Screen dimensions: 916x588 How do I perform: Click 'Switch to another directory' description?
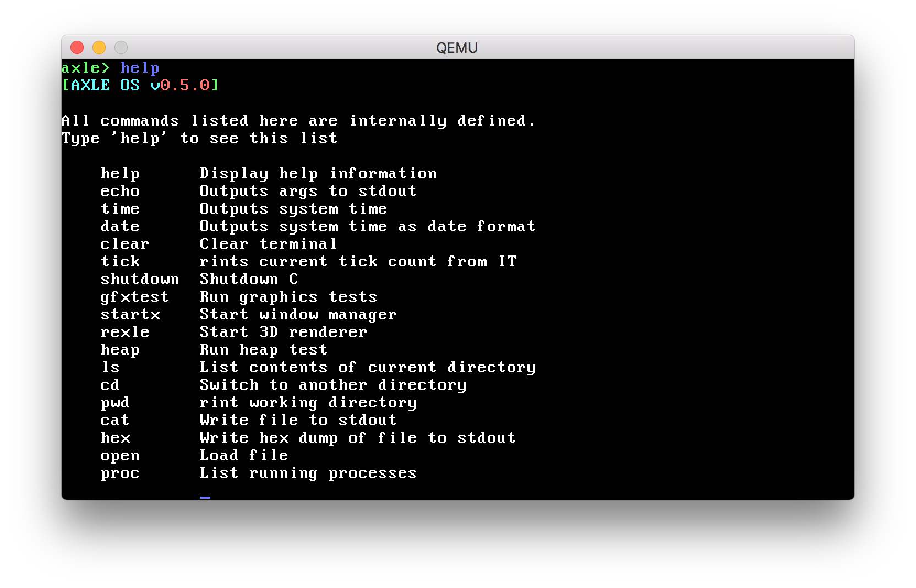coord(333,385)
